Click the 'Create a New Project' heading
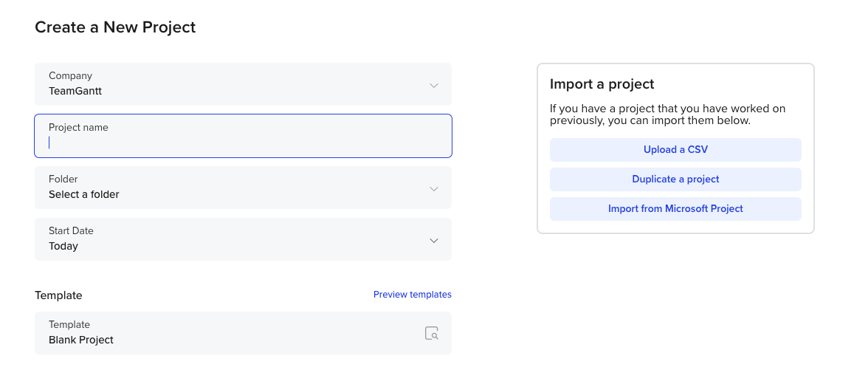This screenshot has width=868, height=370. pos(115,28)
